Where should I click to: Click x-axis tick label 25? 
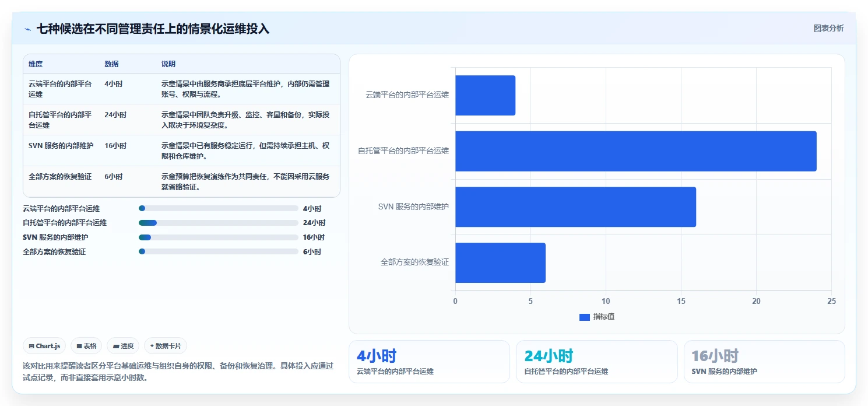[831, 302]
